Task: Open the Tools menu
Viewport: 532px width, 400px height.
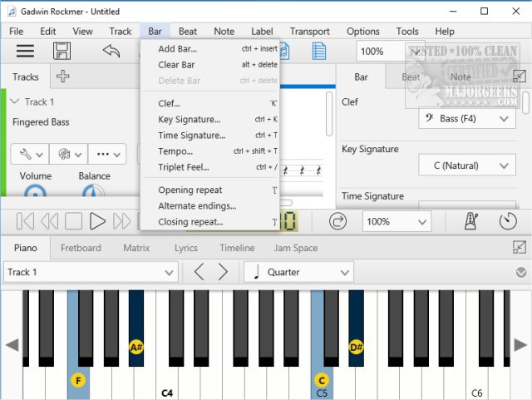Action: [x=407, y=32]
